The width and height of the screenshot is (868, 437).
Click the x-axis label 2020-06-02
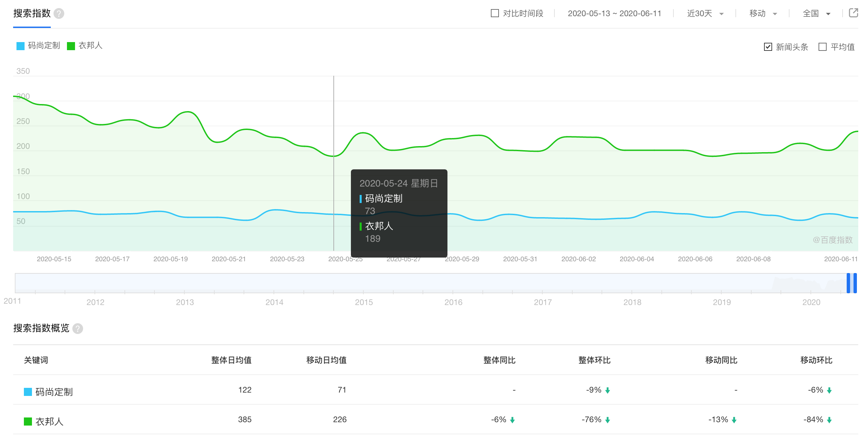(x=579, y=259)
